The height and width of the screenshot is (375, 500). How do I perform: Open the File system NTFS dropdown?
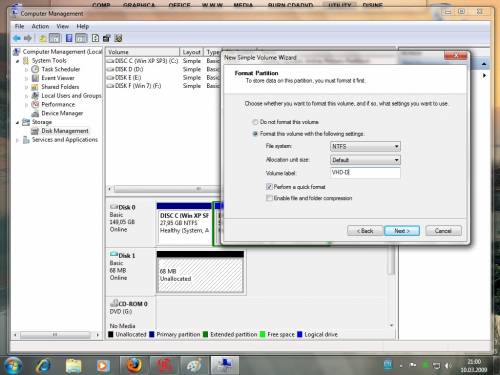tap(365, 146)
